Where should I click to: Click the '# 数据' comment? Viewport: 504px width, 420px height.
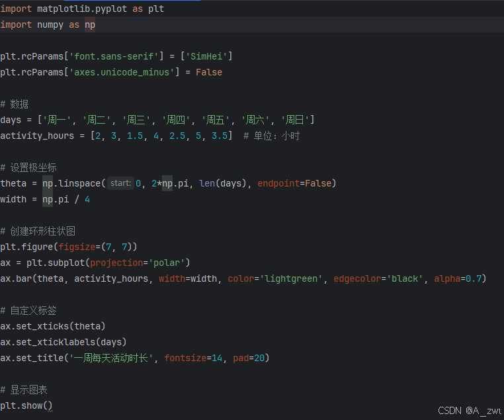[x=15, y=104]
